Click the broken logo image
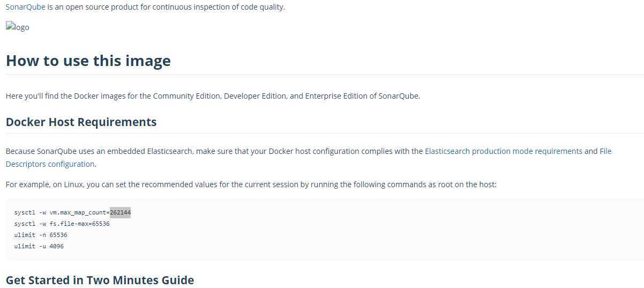Viewport: 644px width, 288px height. [18, 27]
